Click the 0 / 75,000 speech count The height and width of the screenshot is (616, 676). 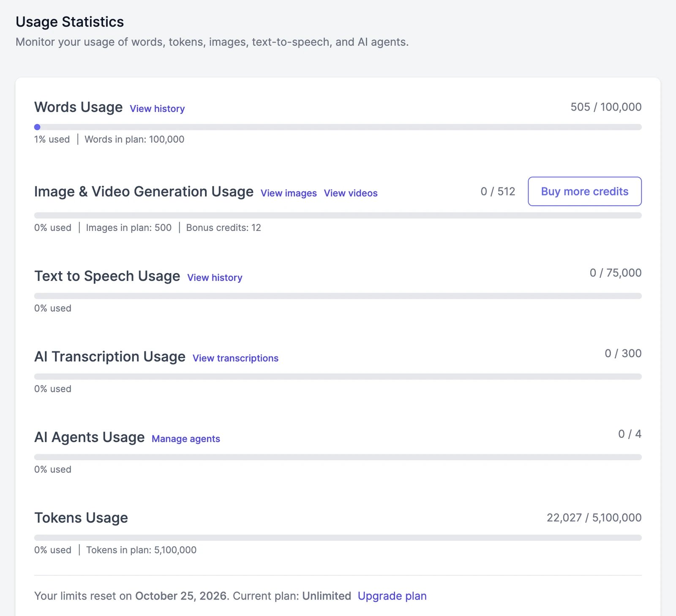(616, 273)
